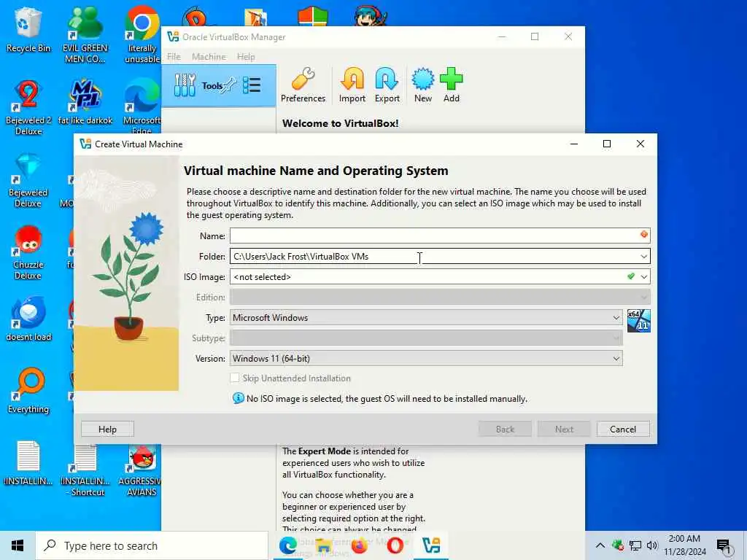
Task: Expand the Folder dropdown arrow
Action: (643, 256)
